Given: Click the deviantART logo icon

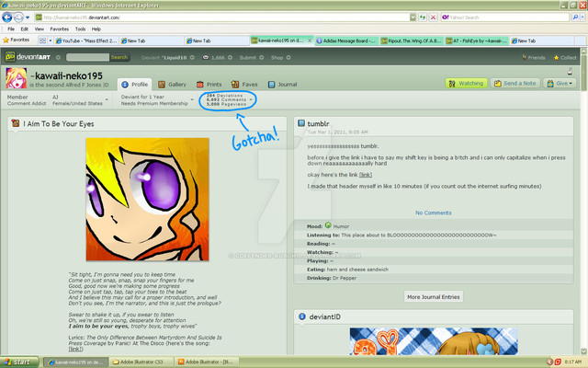Looking at the screenshot, I should point(10,57).
